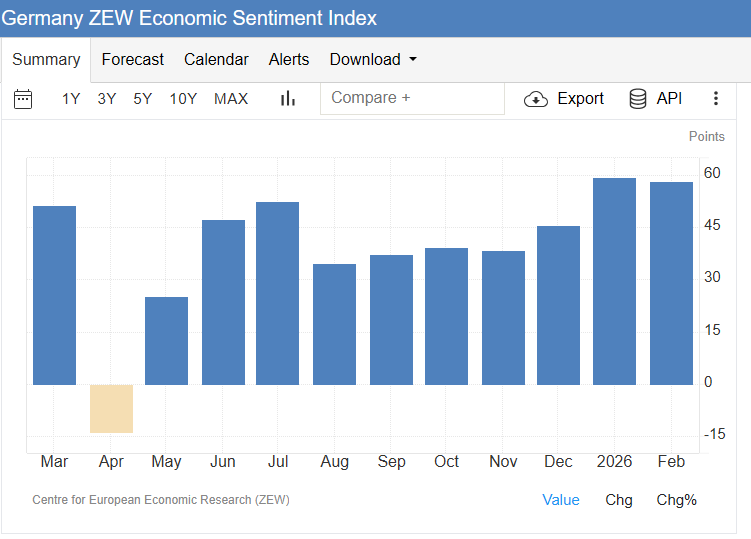This screenshot has height=539, width=751.
Task: Show the Chg% view
Action: [676, 500]
